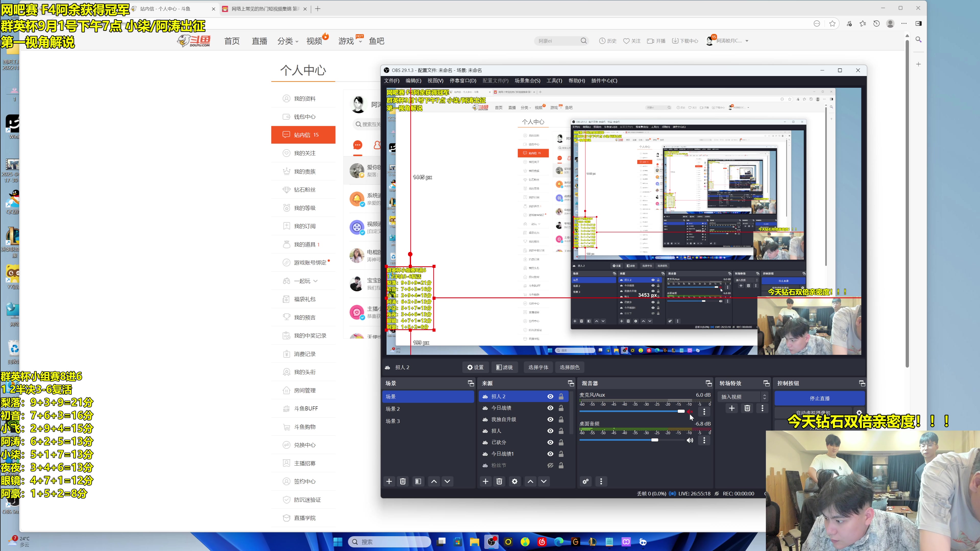
Task: Open a new browser tab with plus button
Action: [x=318, y=9]
